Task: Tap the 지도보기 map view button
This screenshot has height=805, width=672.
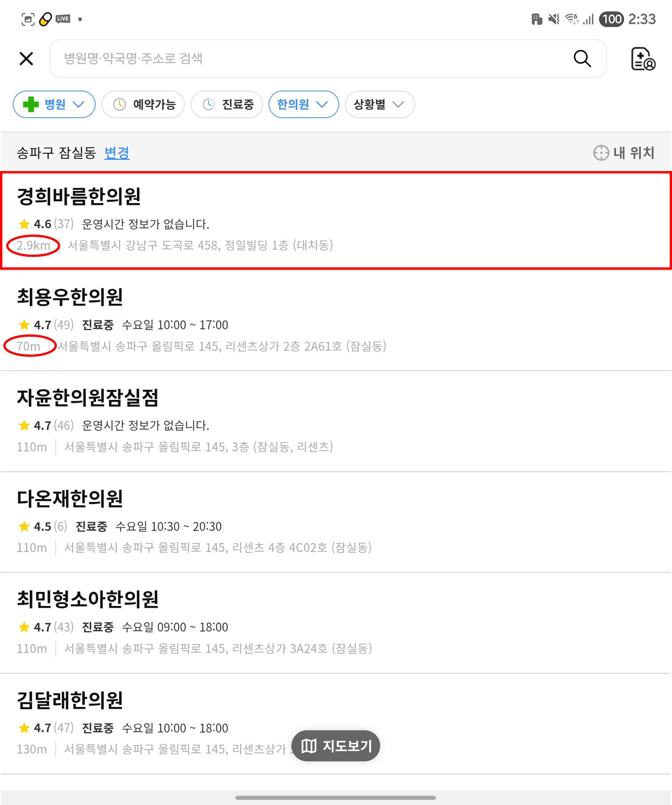Action: point(336,746)
